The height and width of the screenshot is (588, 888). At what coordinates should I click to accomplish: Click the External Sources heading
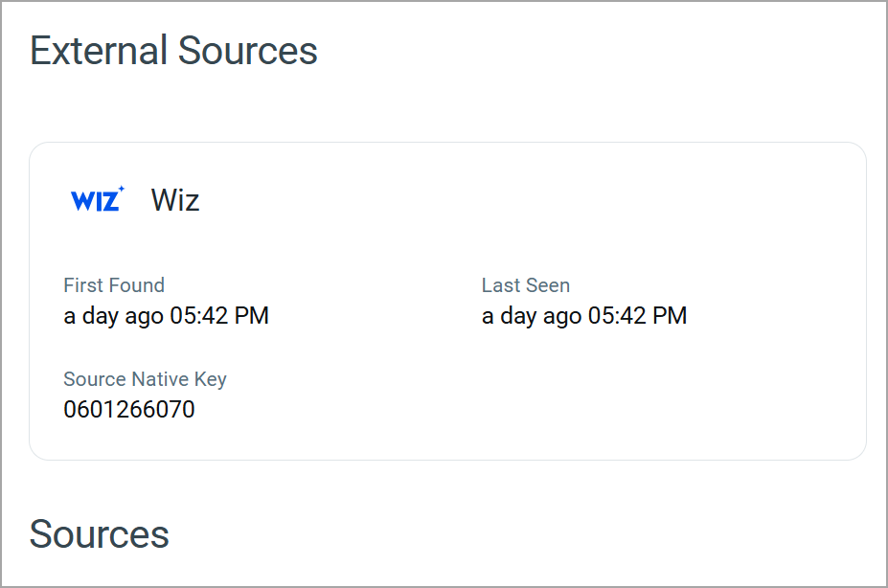click(173, 51)
